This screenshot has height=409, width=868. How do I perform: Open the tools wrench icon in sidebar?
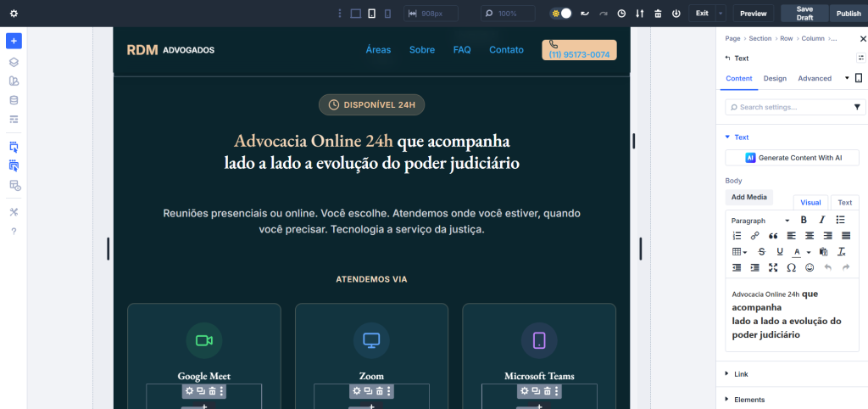[x=14, y=212]
